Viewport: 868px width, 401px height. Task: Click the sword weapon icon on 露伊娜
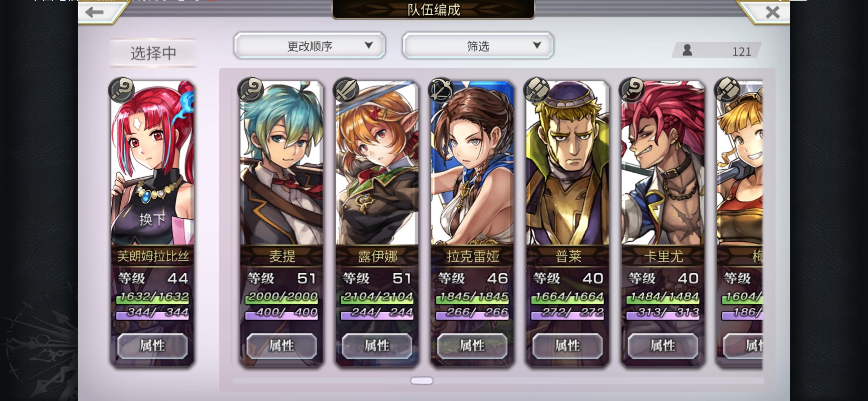point(346,90)
